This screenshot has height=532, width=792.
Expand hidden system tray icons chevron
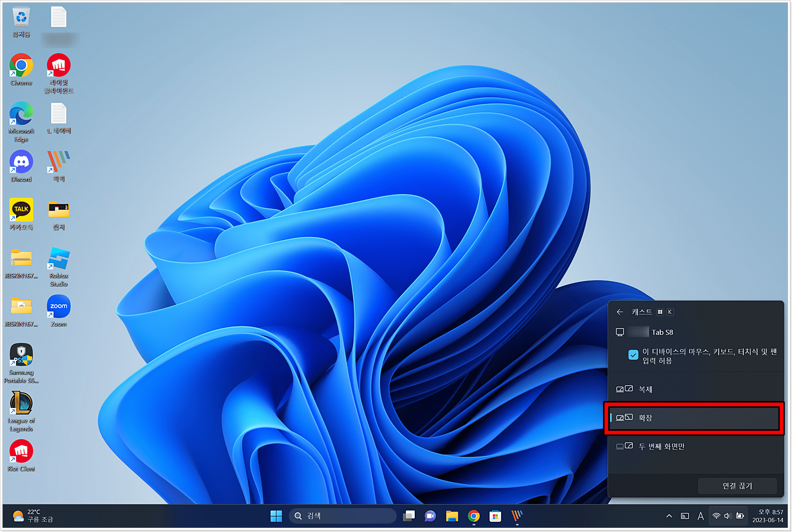669,516
